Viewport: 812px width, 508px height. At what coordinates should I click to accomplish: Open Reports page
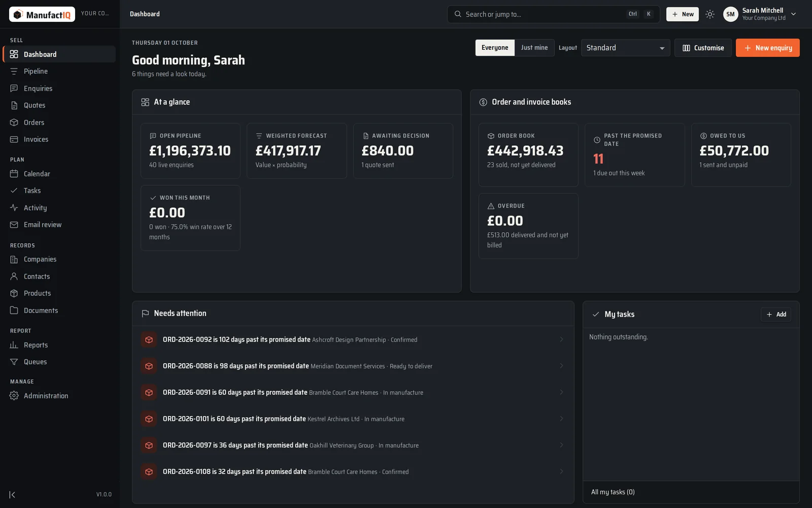click(x=59, y=345)
